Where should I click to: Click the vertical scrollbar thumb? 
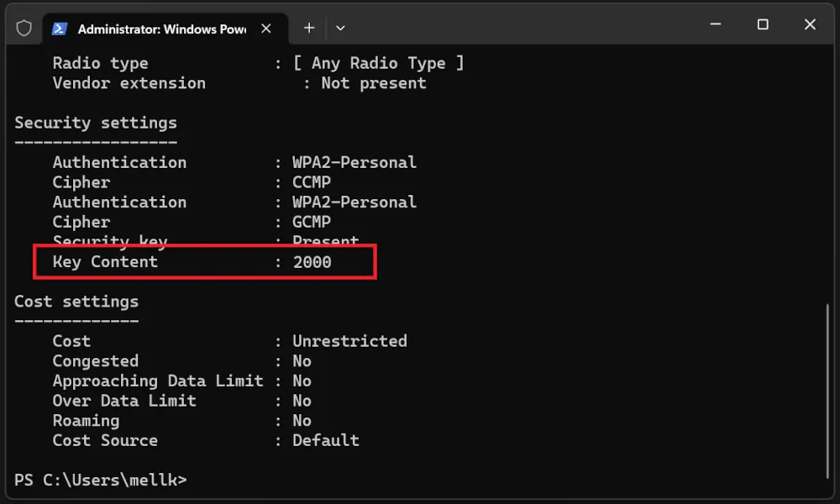point(827,391)
